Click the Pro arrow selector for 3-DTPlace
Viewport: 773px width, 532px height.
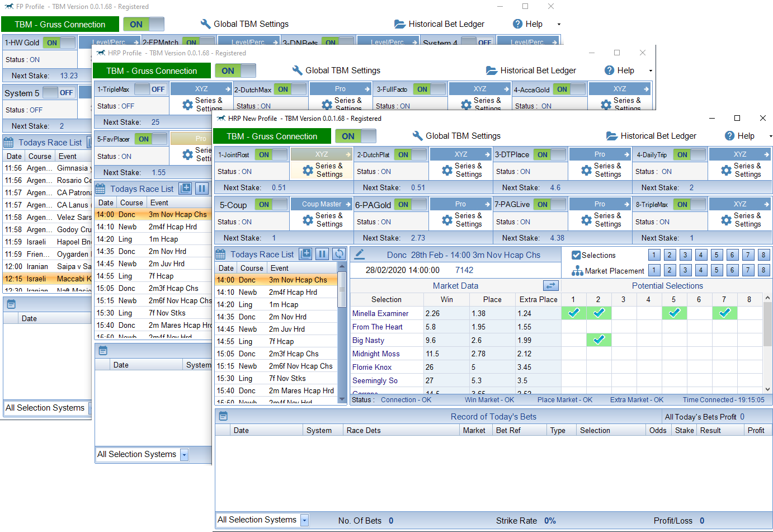pos(600,154)
